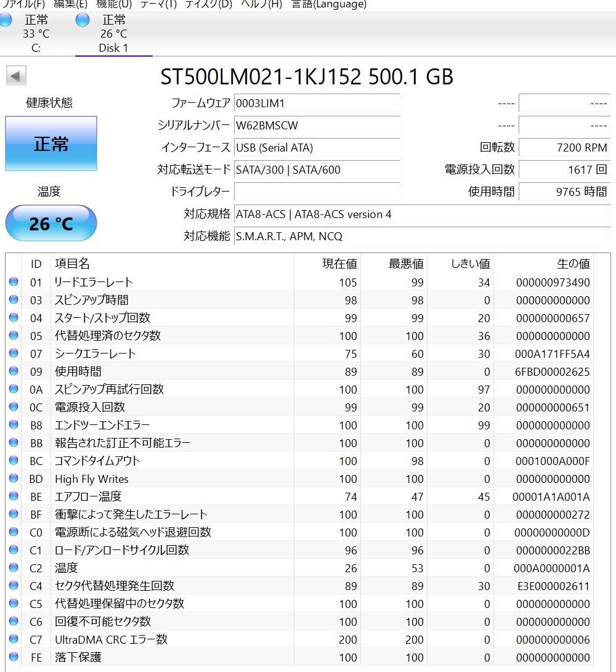The height and width of the screenshot is (672, 616).
Task: Click the blue dot beside 電源投入回数
Action: (14, 407)
